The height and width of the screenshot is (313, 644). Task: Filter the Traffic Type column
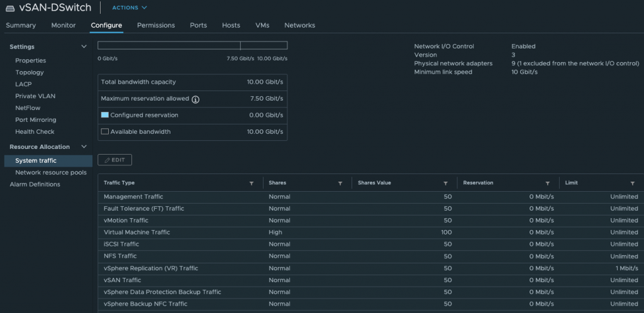point(252,184)
